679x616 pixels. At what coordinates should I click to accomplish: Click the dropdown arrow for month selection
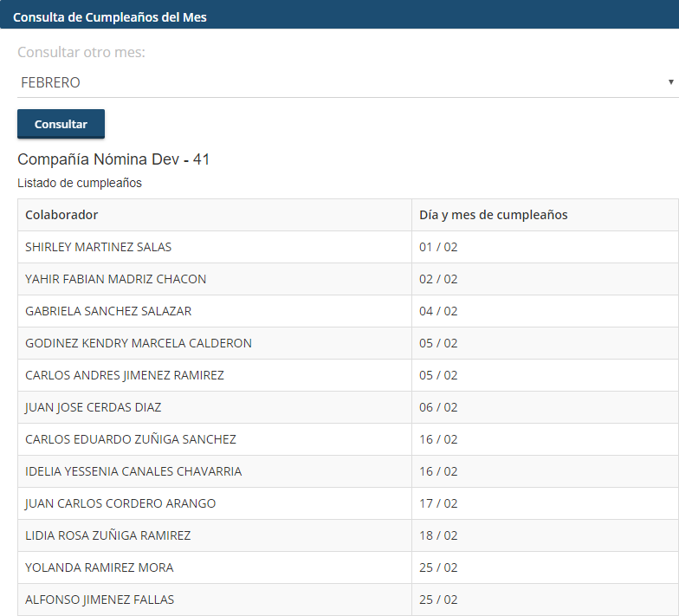(670, 82)
